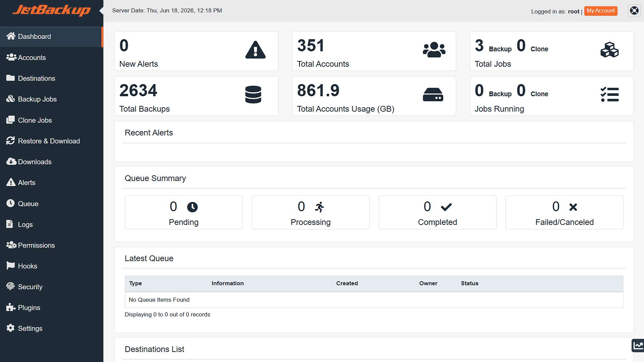Click the Pending queue label
Viewport: 644px width, 362px height.
pos(183,222)
